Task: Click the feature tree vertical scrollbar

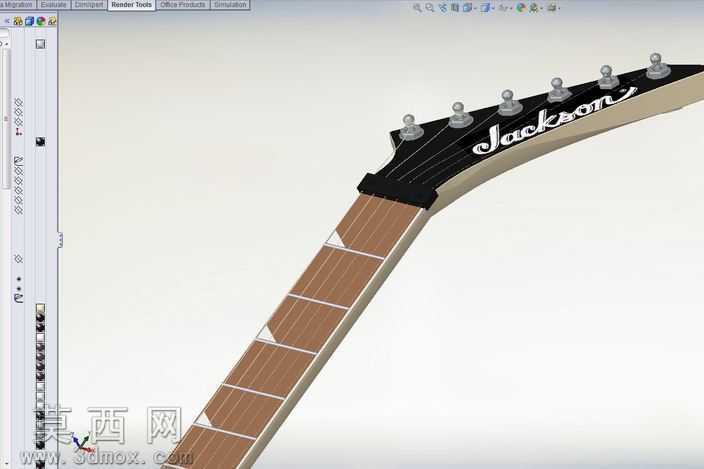Action: click(6, 119)
